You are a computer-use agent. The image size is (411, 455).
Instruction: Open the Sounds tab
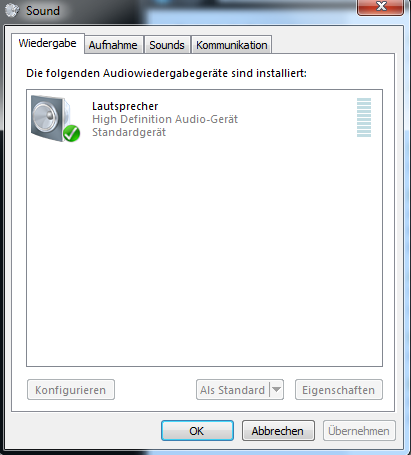tap(167, 45)
